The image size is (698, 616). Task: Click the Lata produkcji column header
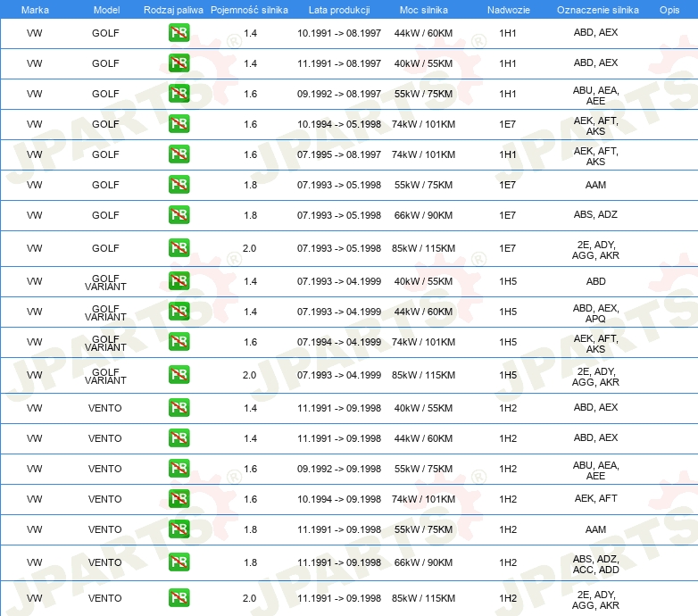click(339, 10)
